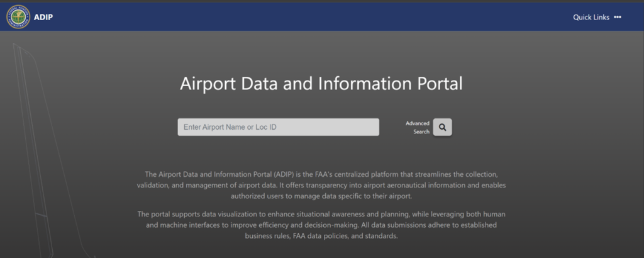Image resolution: width=644 pixels, height=258 pixels.
Task: Click the Airport Data and Information Portal heading
Action: (321, 84)
